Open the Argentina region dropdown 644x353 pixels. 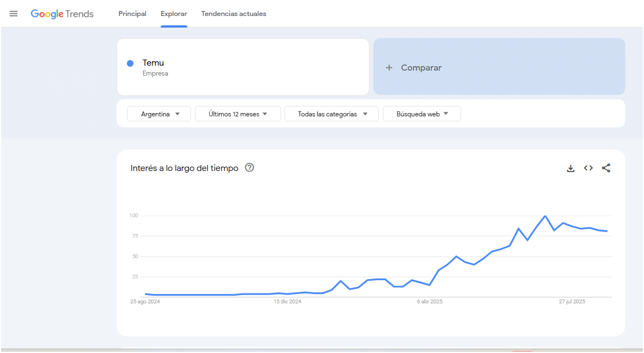(x=160, y=114)
